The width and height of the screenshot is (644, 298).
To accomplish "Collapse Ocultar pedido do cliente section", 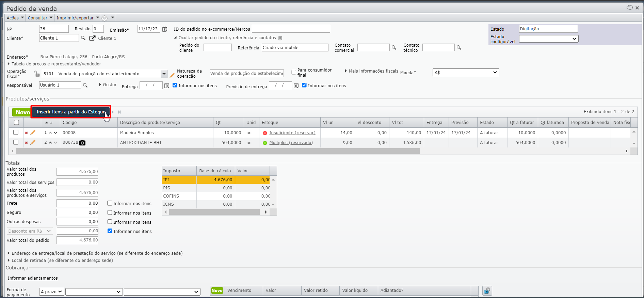I will [225, 38].
